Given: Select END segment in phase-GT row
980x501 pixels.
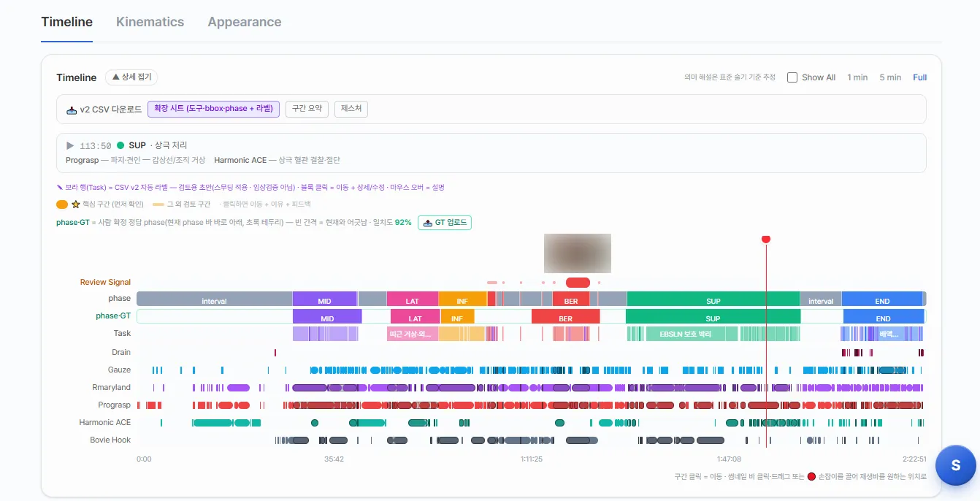Looking at the screenshot, I should [883, 316].
